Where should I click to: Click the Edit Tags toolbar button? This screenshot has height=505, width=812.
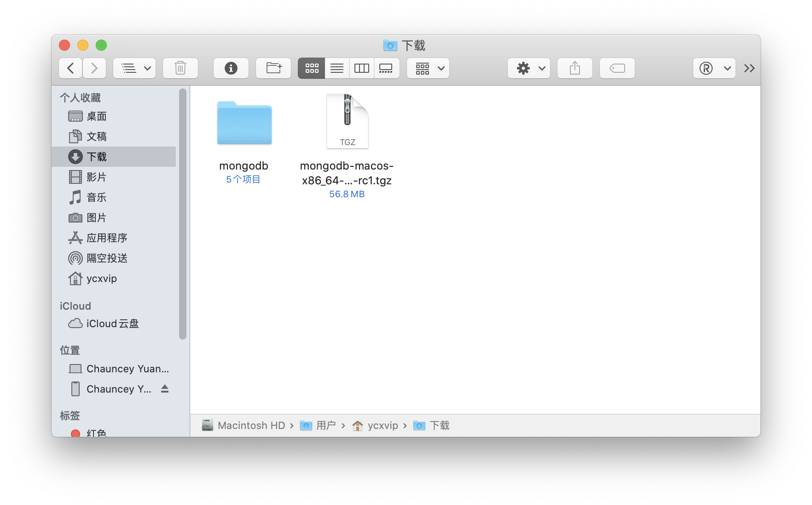tap(617, 68)
